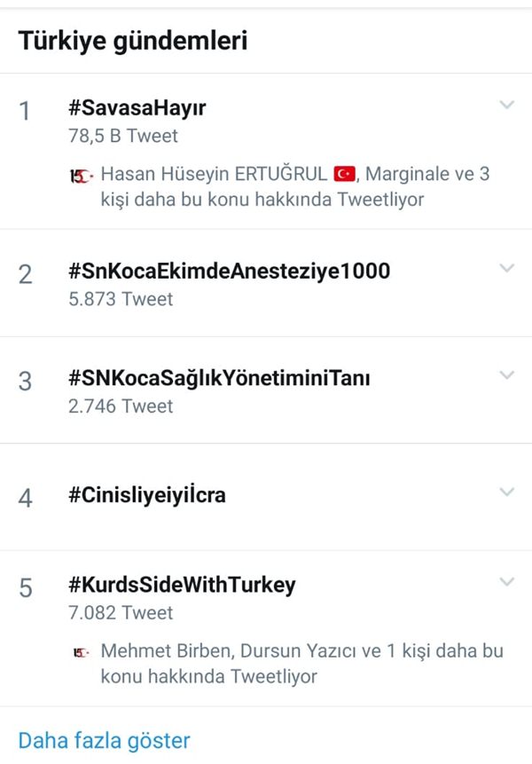Click the '78,5 B Tweet' count
The height and width of the screenshot is (764, 532).
point(123,136)
